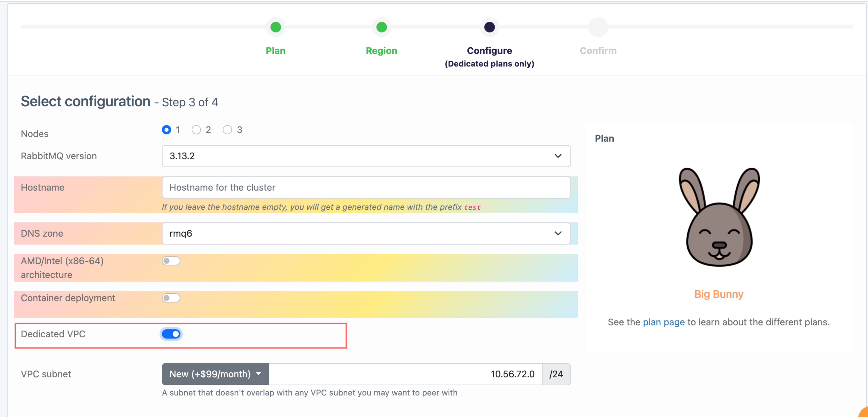Go to the Confirm step in wizard

pos(598,50)
